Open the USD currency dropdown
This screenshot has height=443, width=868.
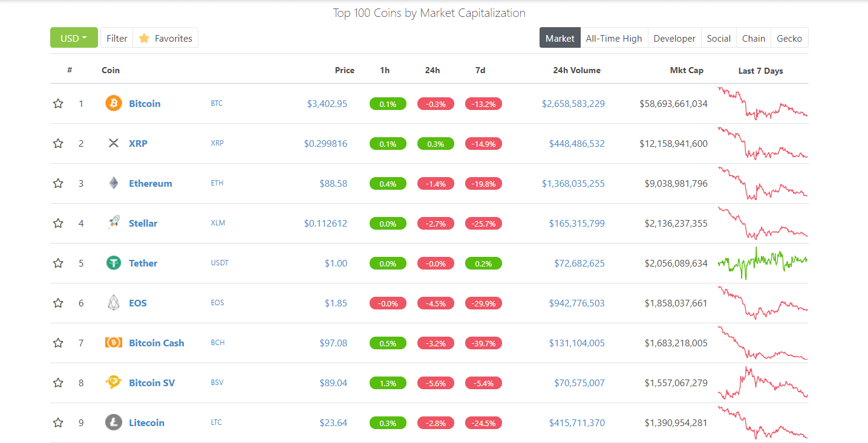click(74, 38)
